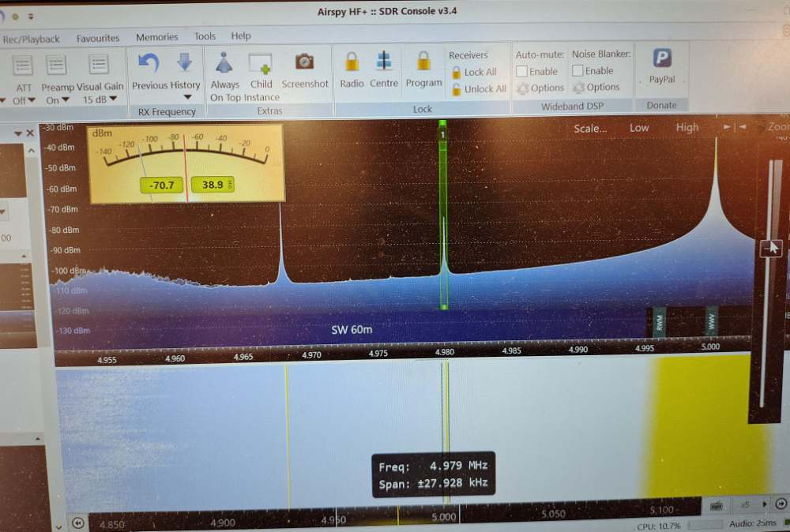Enable the Noise Blanker checkbox
Screen dimensions: 790x532
[578, 71]
